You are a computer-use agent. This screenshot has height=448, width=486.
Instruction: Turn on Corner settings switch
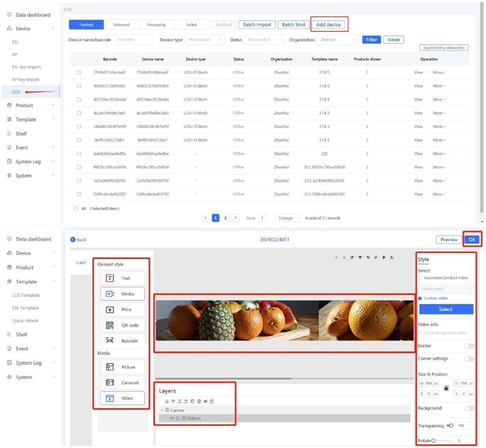tap(468, 359)
